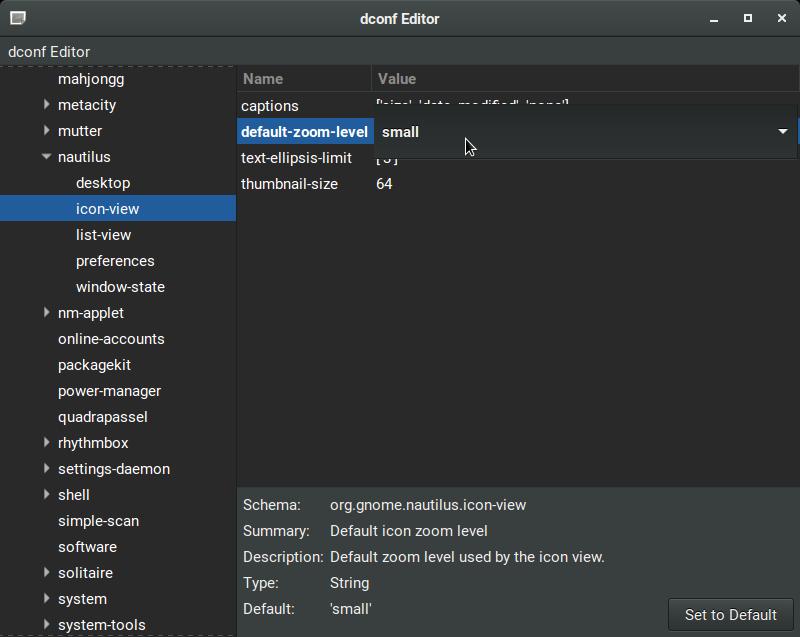Select online-accounts in the sidebar
800x637 pixels.
point(111,339)
